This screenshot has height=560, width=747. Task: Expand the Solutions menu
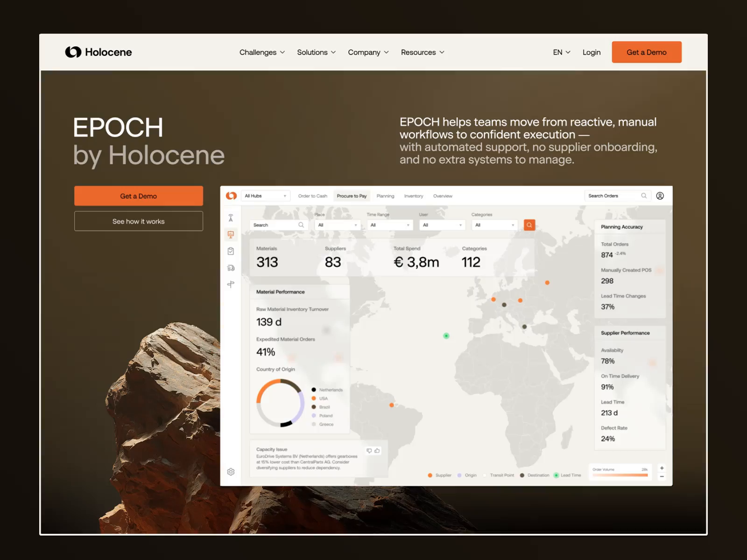[x=317, y=52]
